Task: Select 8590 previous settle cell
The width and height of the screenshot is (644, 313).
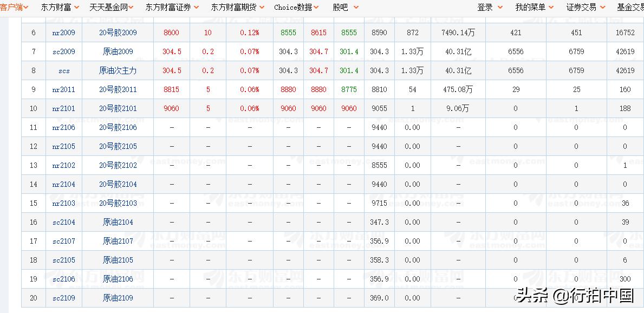Action: tap(379, 32)
